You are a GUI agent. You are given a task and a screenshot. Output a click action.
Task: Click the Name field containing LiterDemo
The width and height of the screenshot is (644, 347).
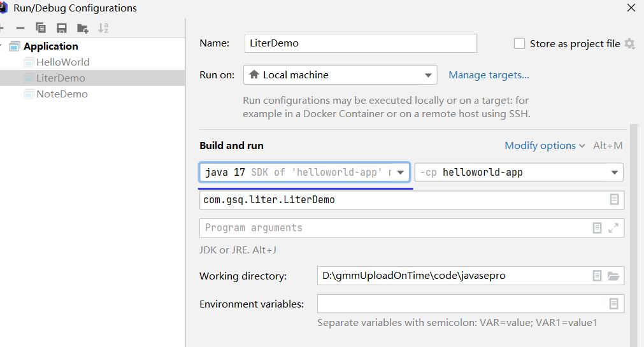[x=360, y=43]
